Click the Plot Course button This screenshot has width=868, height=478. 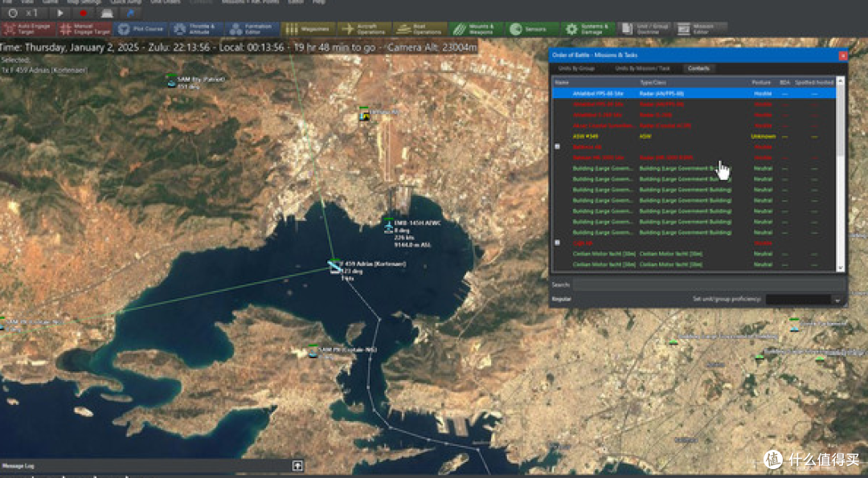141,29
